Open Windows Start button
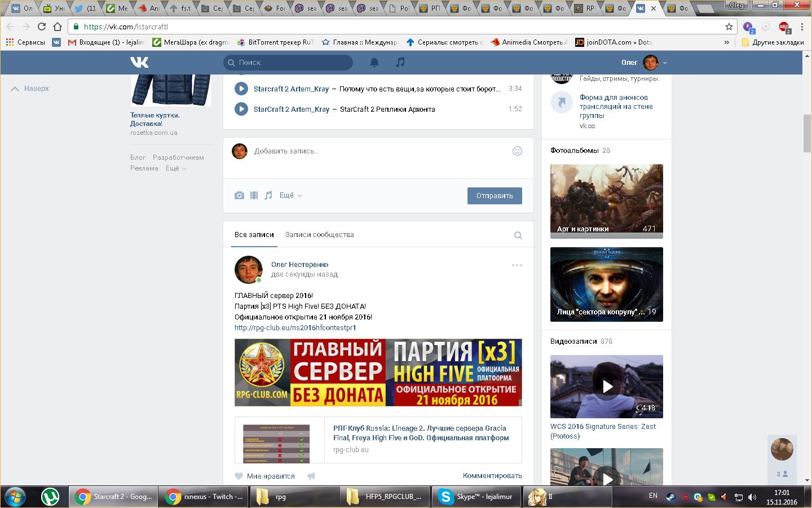The width and height of the screenshot is (812, 508). 16,497
